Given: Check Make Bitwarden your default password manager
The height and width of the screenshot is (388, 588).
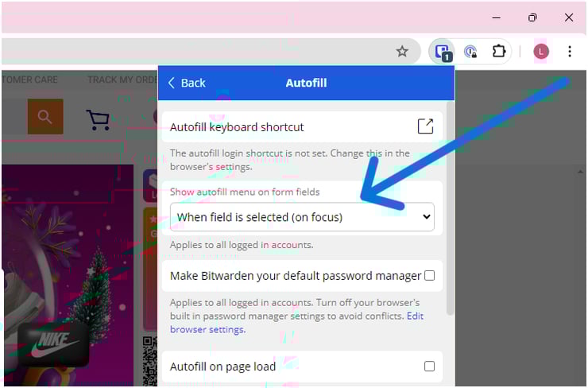Looking at the screenshot, I should tap(429, 276).
